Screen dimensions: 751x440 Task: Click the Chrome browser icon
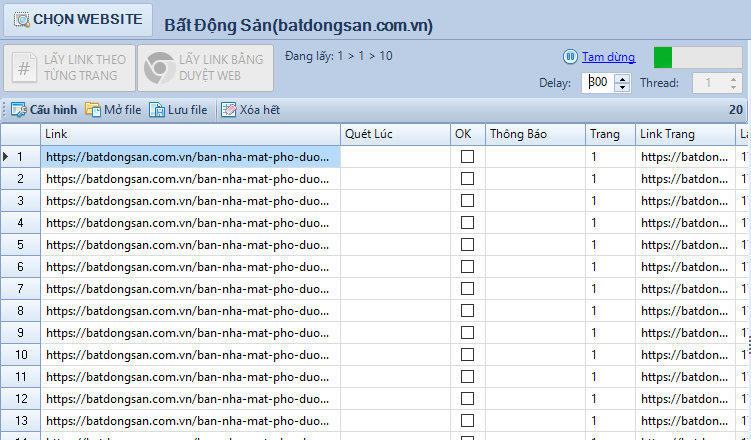159,68
